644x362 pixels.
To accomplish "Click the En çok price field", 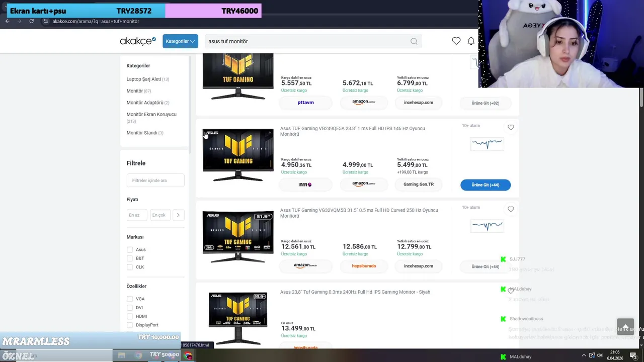I will [160, 215].
